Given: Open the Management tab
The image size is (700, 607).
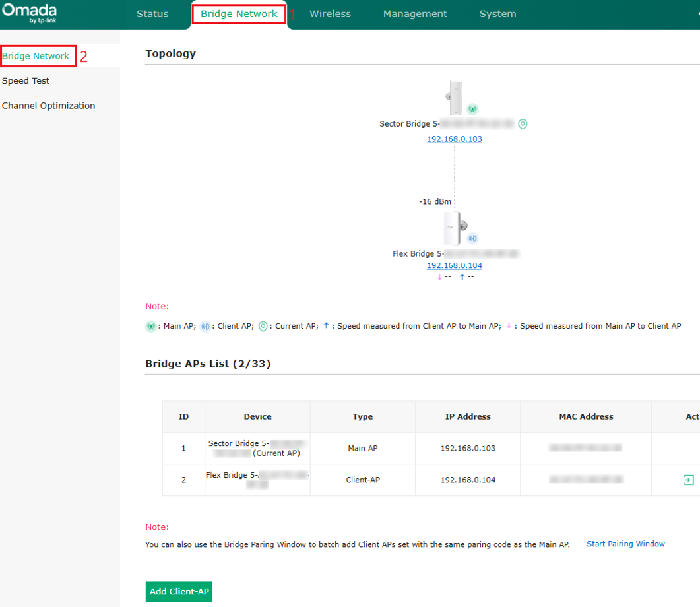Looking at the screenshot, I should (x=415, y=14).
